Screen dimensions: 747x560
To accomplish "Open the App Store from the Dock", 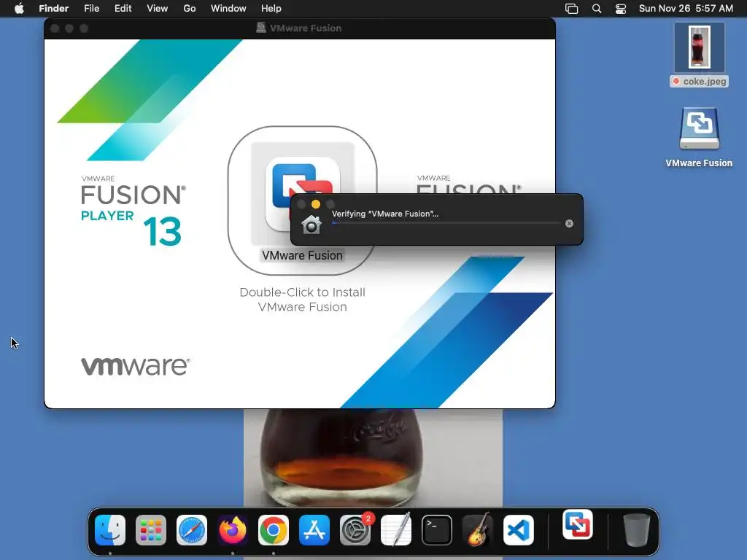I will point(314,530).
